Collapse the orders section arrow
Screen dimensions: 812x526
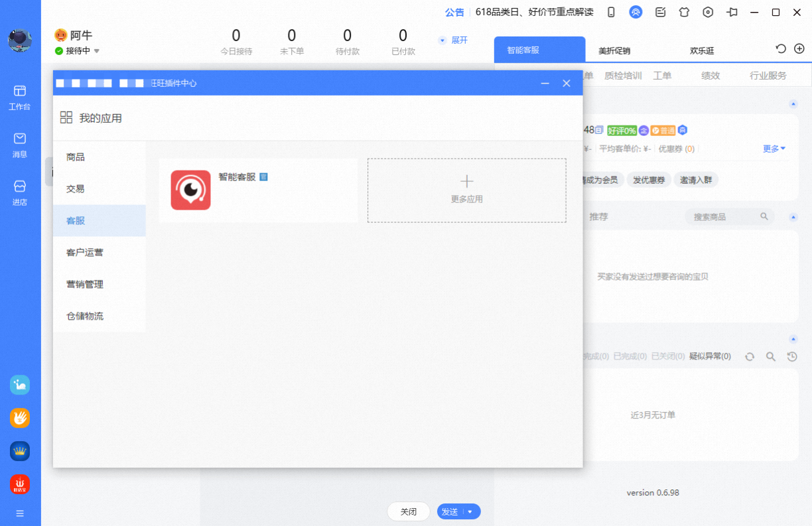click(x=793, y=339)
